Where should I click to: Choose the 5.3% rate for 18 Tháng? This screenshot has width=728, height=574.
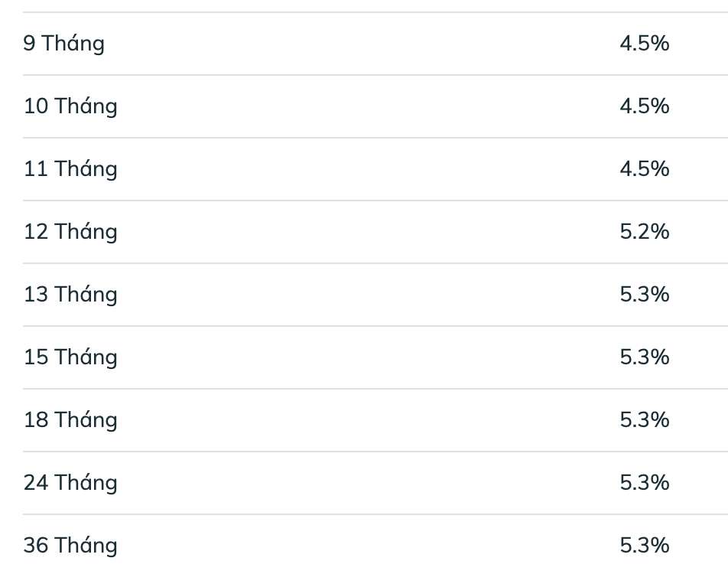click(644, 420)
